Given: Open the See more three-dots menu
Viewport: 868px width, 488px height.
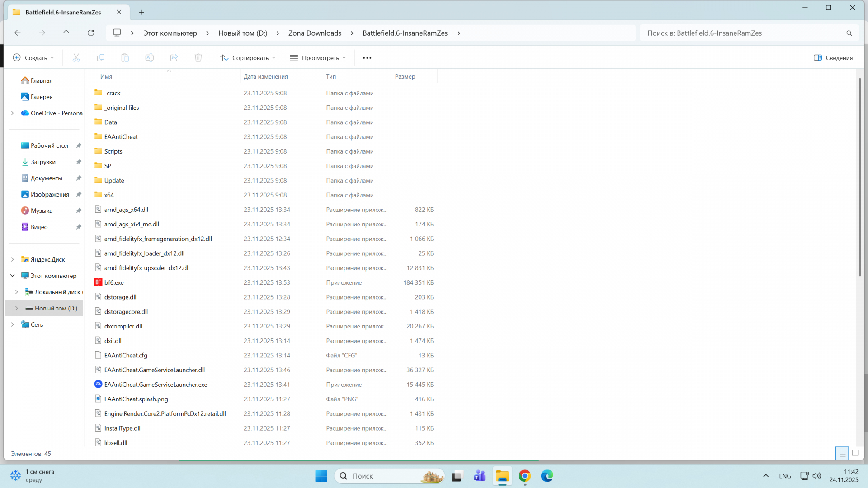Looking at the screenshot, I should [367, 58].
